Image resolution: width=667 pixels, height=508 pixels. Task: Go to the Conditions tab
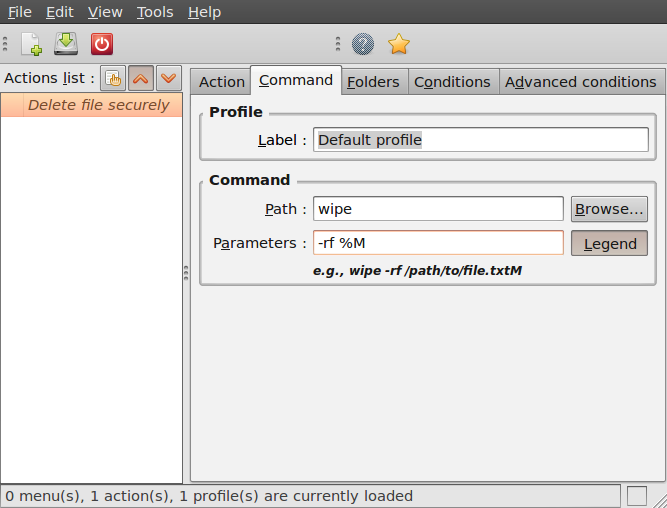[452, 82]
